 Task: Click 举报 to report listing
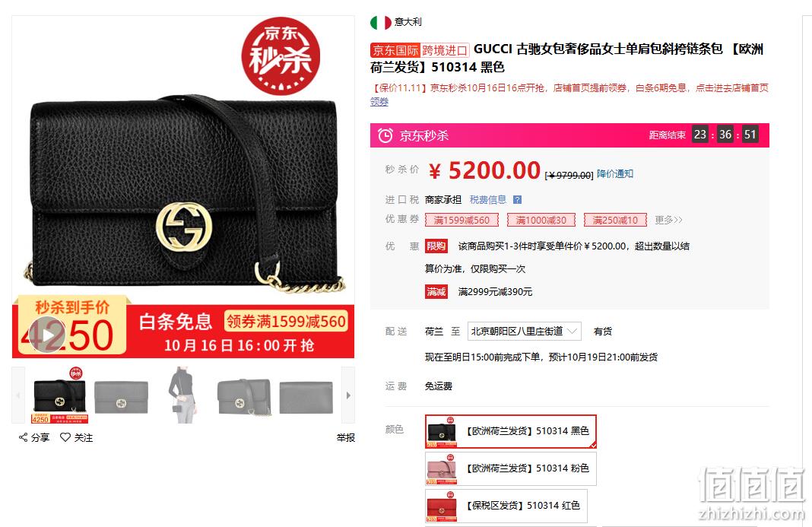(346, 438)
